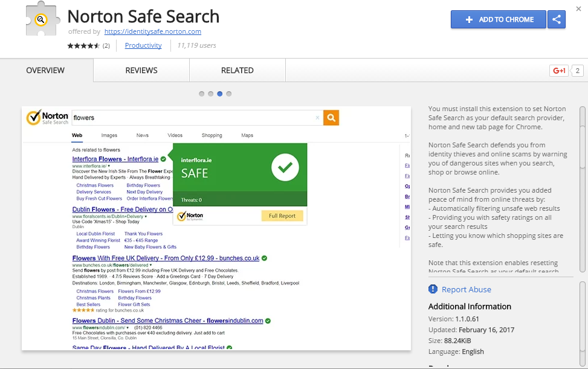Switch to the Reviews tab
588x369 pixels.
pos(141,71)
